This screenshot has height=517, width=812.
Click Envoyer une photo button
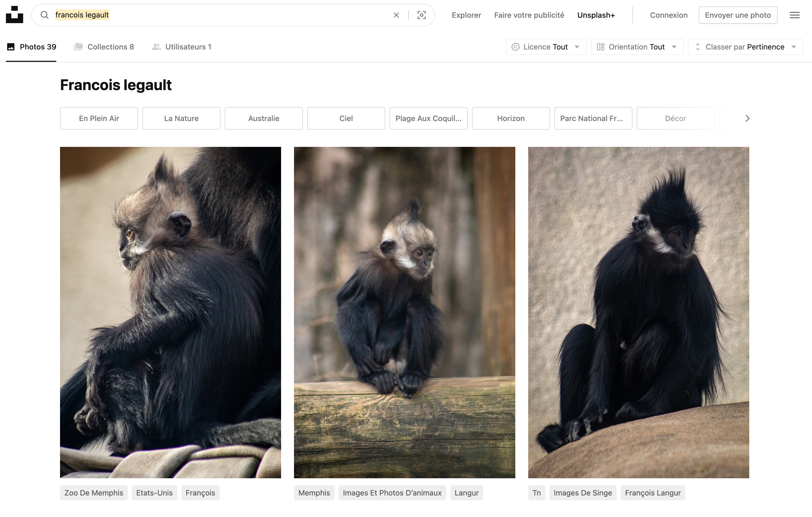[738, 15]
